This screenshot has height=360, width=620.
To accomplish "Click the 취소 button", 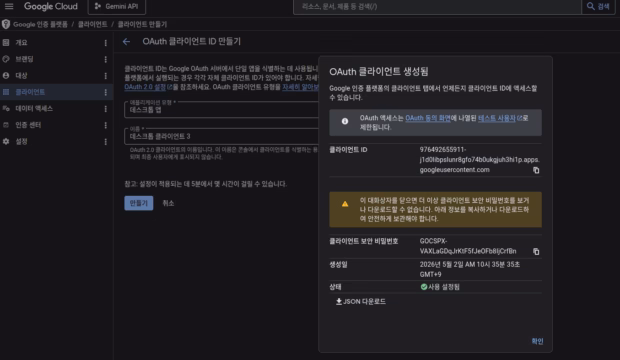I will click(x=168, y=203).
